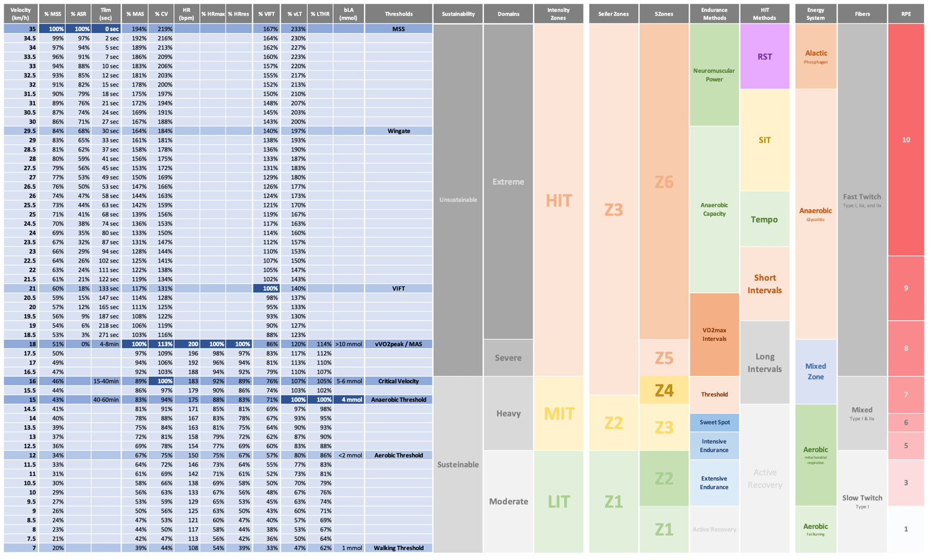Click the red RPE 10 block
The height and width of the screenshot is (560, 932).
pos(905,140)
